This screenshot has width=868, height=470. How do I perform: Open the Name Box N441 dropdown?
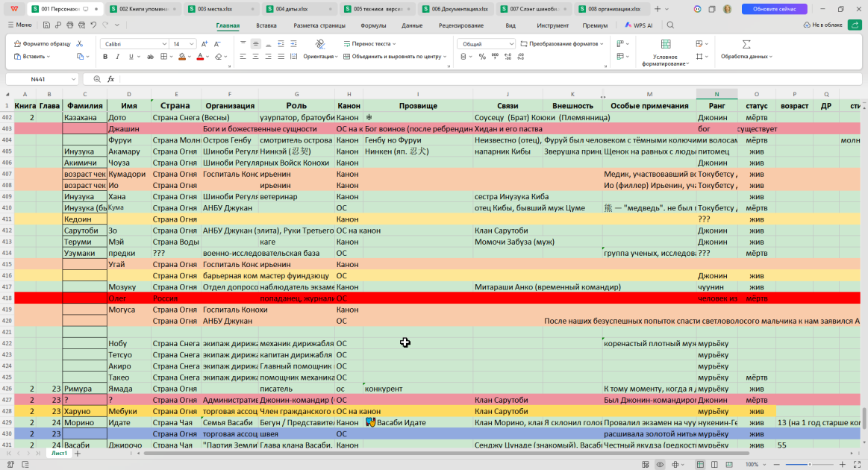[x=74, y=79]
